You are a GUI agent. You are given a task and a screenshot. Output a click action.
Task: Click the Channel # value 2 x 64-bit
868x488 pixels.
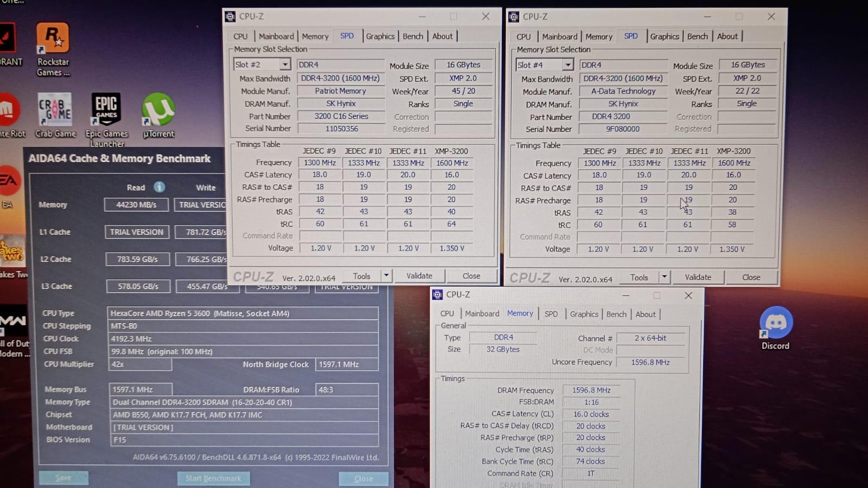[x=650, y=338]
